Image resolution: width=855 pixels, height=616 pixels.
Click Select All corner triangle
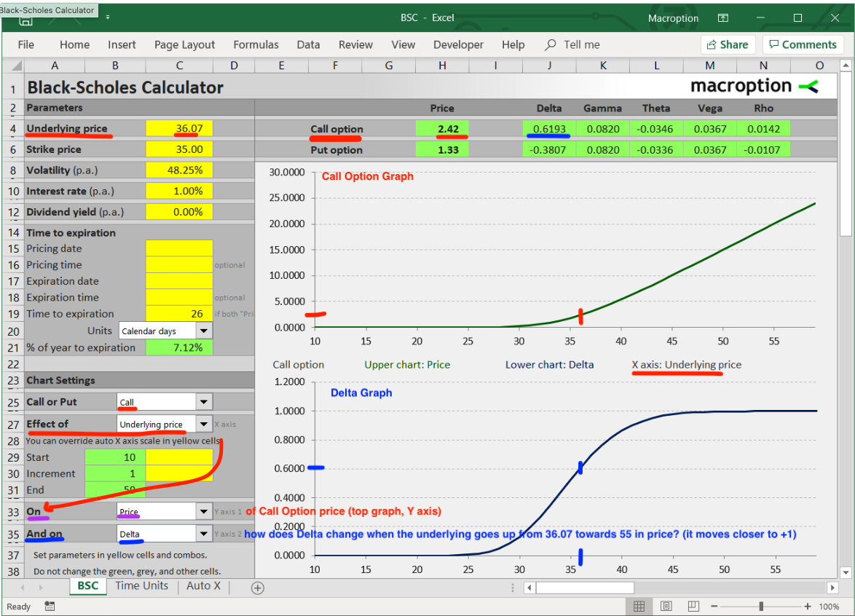(16, 66)
